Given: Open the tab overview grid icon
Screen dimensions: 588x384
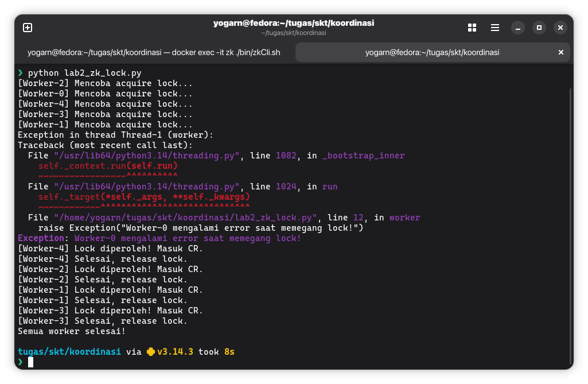Looking at the screenshot, I should click(472, 28).
